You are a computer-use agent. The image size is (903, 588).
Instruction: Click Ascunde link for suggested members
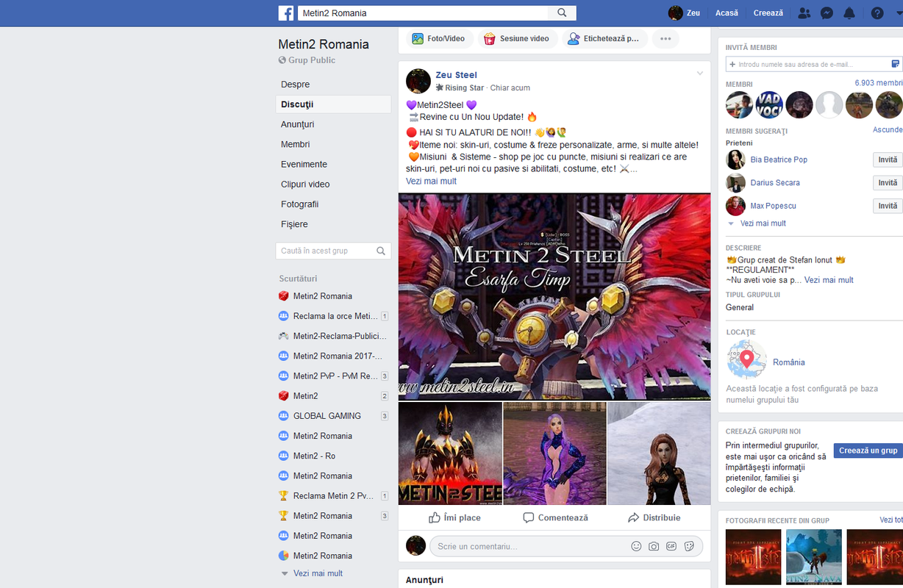click(888, 129)
